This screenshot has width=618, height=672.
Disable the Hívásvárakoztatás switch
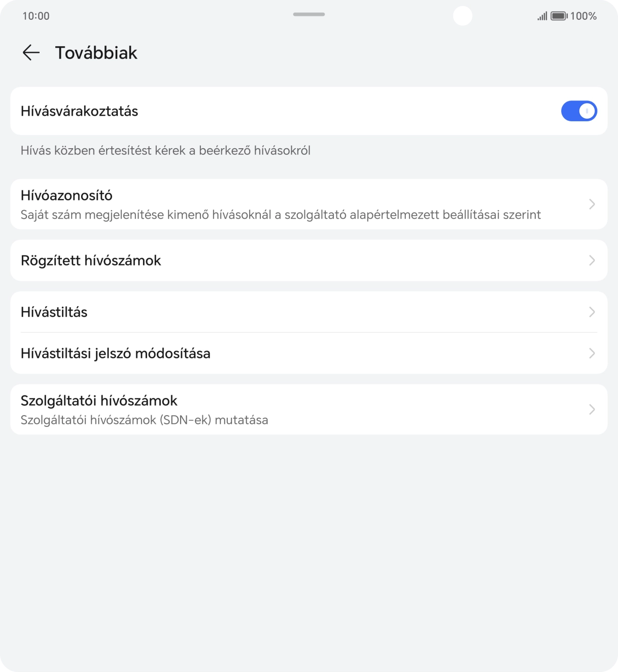pyautogui.click(x=579, y=111)
